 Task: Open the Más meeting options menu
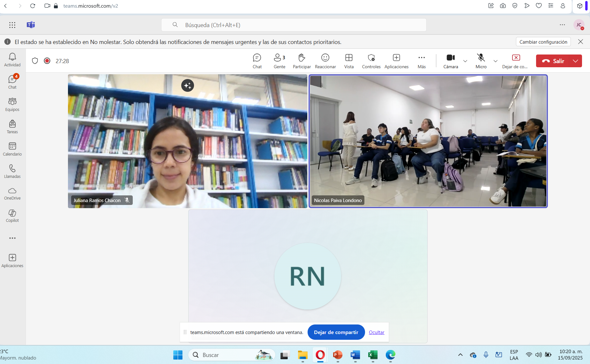click(x=422, y=61)
